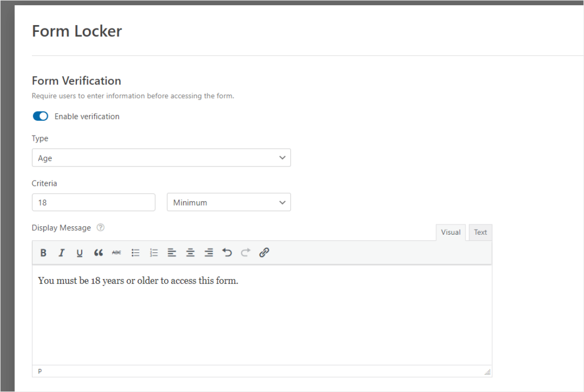Create a numbered list
The image size is (584, 392).
(x=153, y=252)
